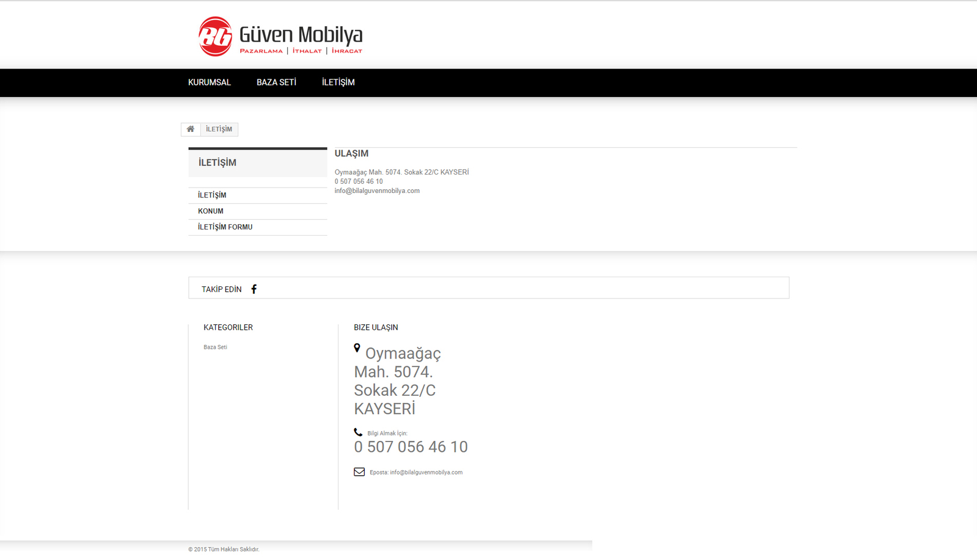Open the Facebook page icon
The image size is (977, 560).
click(x=254, y=289)
